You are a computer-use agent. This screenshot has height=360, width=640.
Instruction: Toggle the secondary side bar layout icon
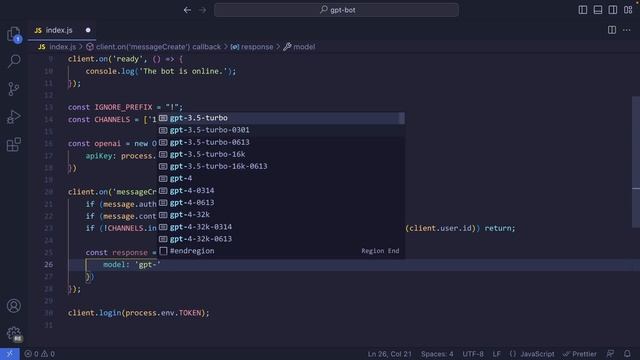click(613, 10)
